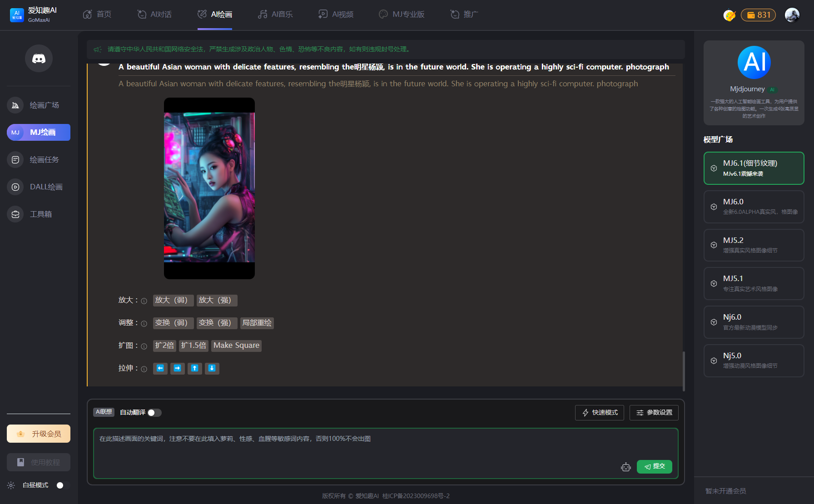Click the sign-in reward icon in the header

730,15
